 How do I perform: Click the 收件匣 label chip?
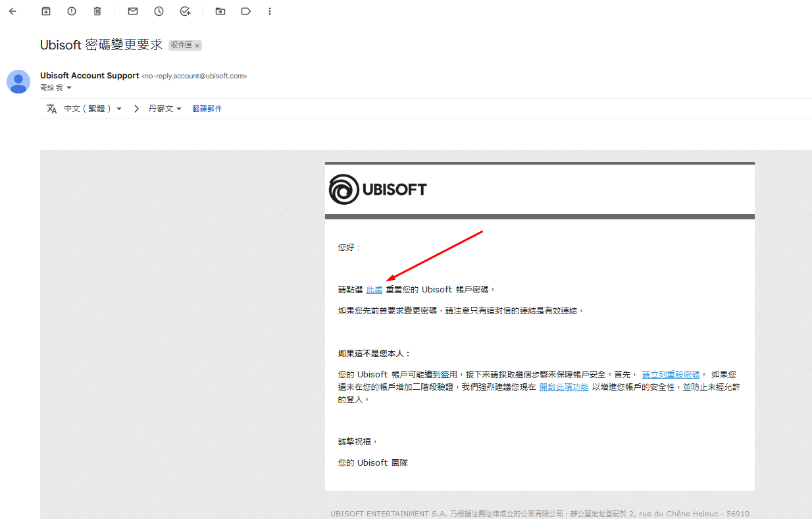(x=185, y=45)
